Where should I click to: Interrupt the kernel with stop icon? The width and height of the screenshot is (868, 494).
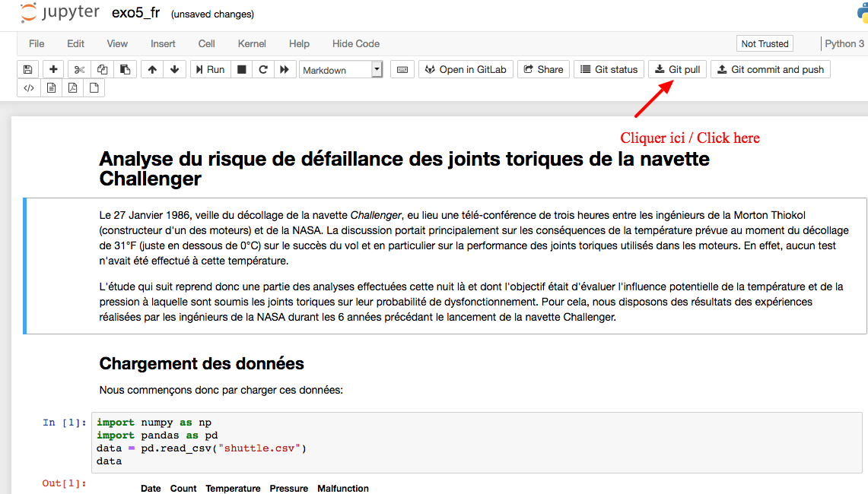[x=242, y=69]
